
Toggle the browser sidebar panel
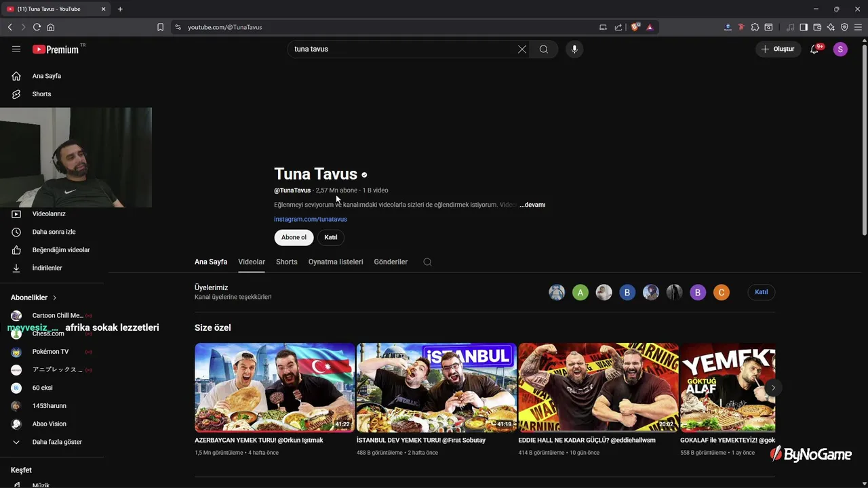pos(804,27)
